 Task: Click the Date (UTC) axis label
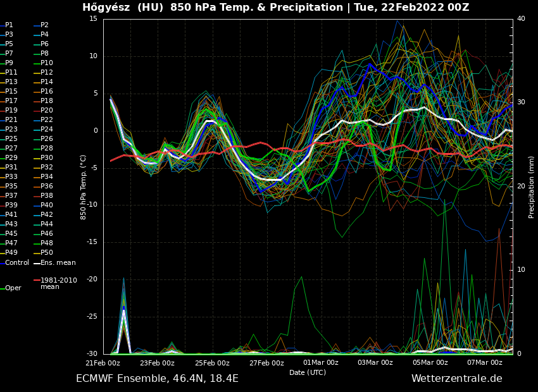[308, 372]
